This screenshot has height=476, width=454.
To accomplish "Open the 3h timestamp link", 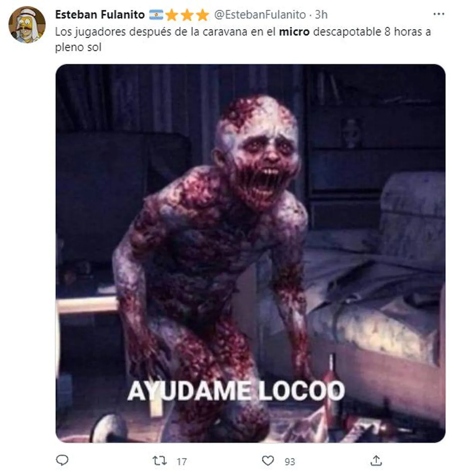I will coord(321,15).
